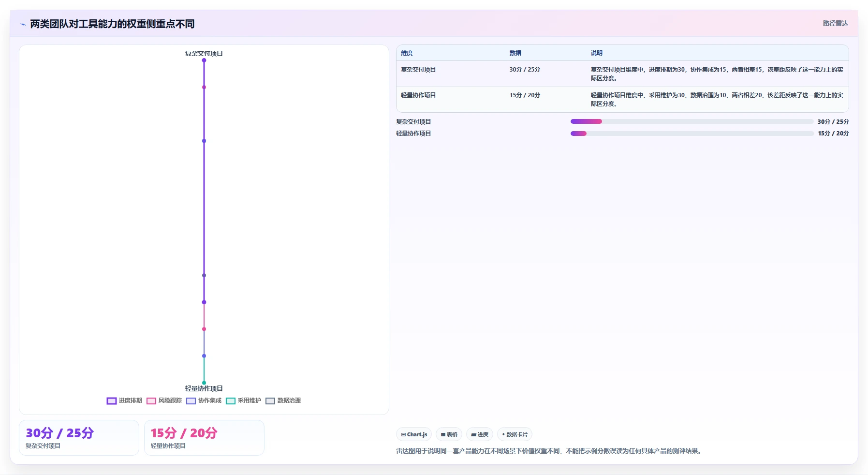Toggle the 风险跟踪 legend item

[164, 401]
